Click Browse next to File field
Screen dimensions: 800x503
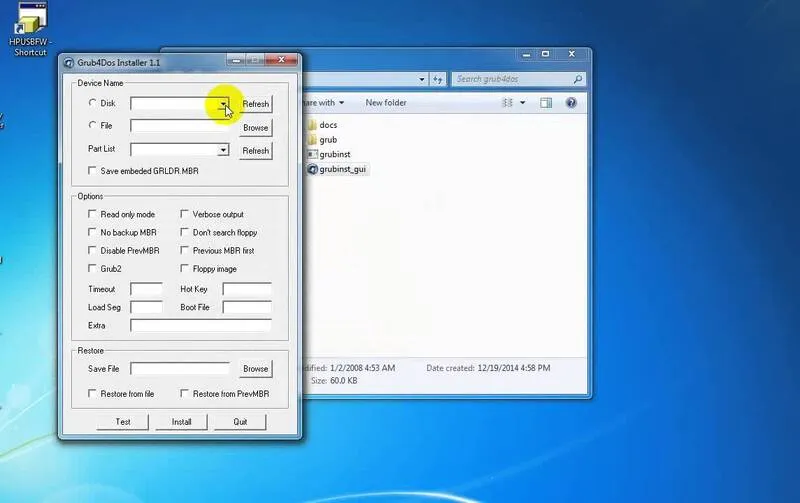(x=256, y=128)
